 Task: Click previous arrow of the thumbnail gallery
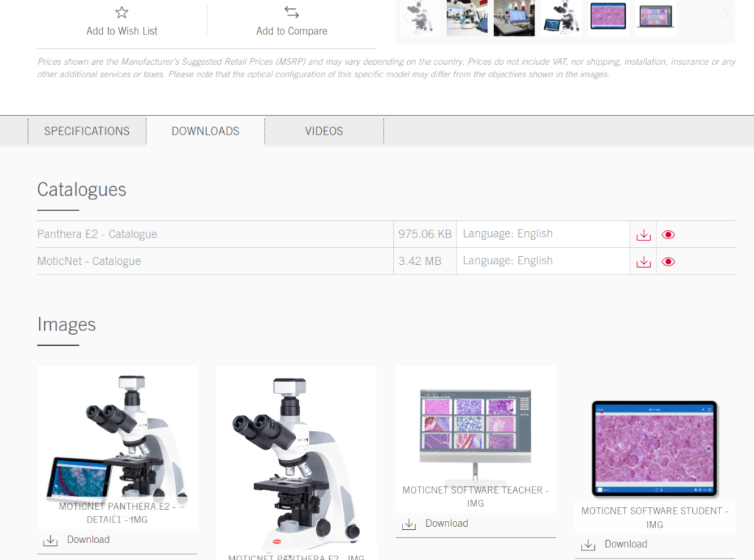pyautogui.click(x=405, y=16)
